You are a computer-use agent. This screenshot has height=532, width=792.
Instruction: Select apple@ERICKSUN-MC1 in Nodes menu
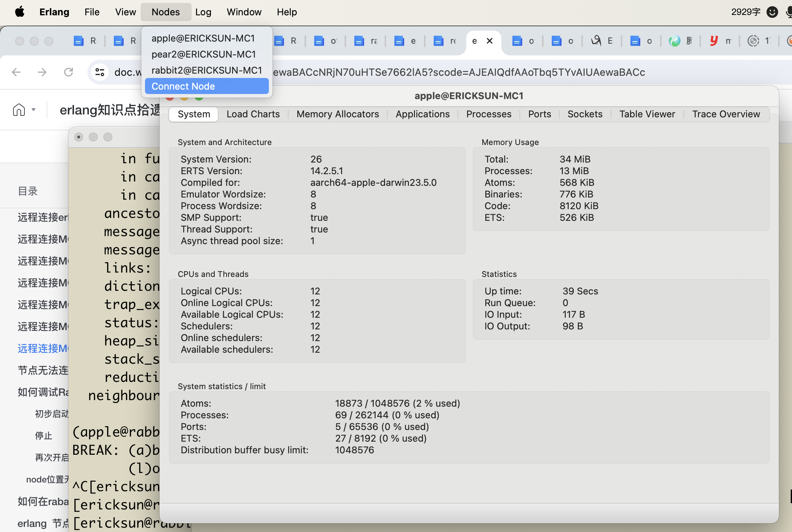point(207,38)
